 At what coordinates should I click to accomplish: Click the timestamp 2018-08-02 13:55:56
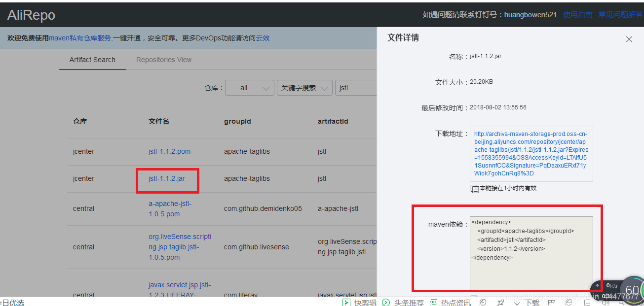pyautogui.click(x=498, y=107)
